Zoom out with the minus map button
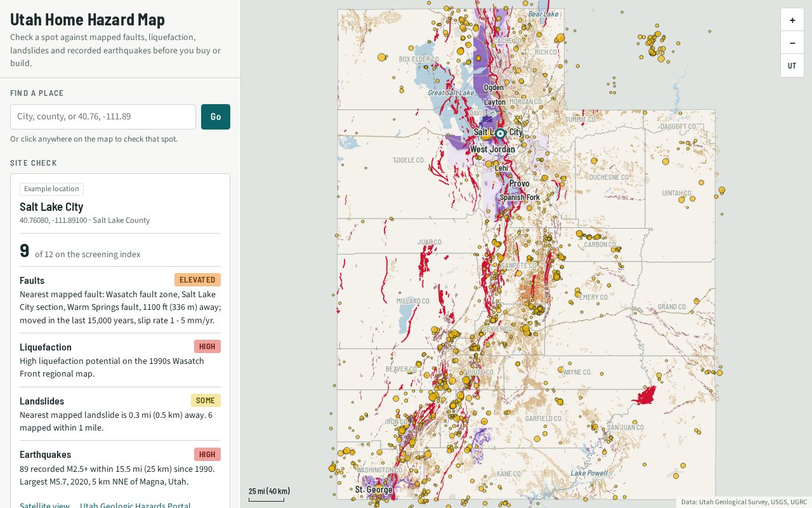 coord(792,43)
